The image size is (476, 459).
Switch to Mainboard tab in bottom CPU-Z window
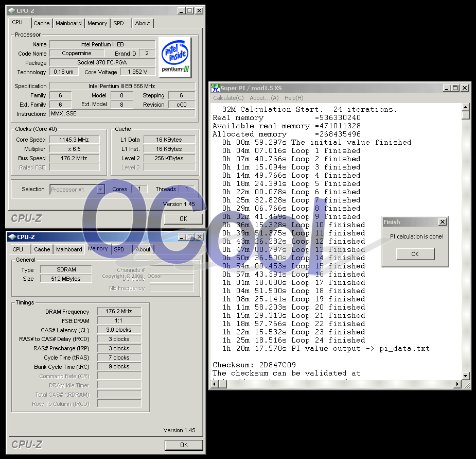click(x=69, y=249)
